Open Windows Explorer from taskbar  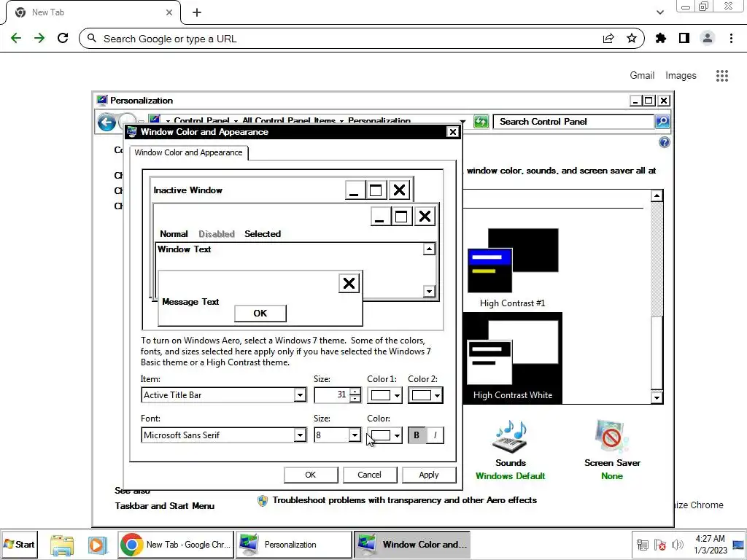[x=62, y=545]
